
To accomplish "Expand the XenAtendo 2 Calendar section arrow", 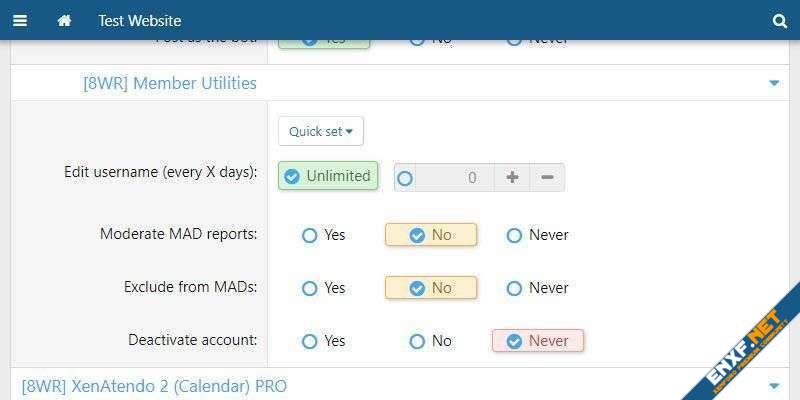I will 774,385.
